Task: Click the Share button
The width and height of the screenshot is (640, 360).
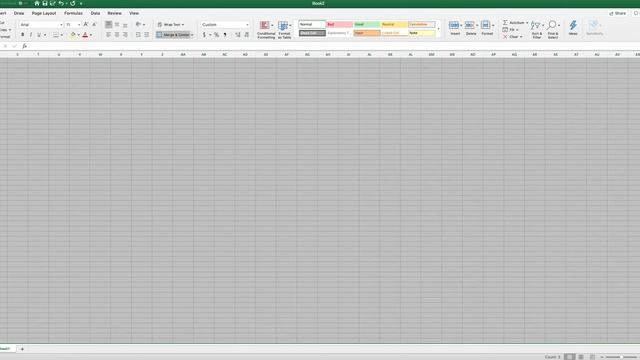Action: tap(618, 13)
